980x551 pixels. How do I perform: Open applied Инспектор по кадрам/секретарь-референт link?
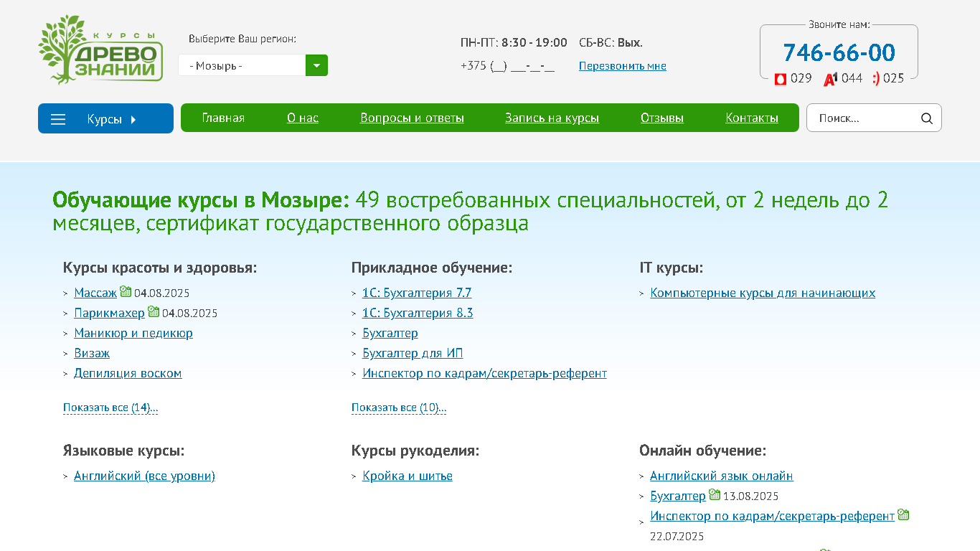point(484,373)
